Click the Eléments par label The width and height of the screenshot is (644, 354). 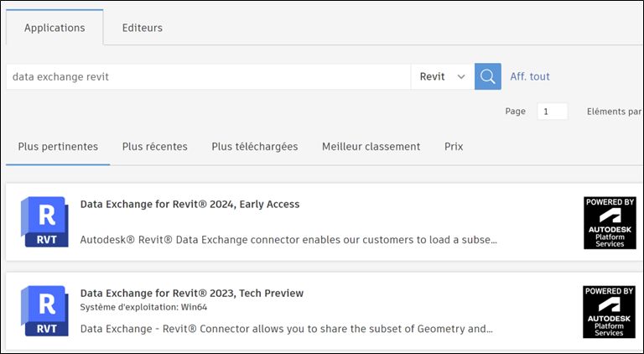click(614, 112)
